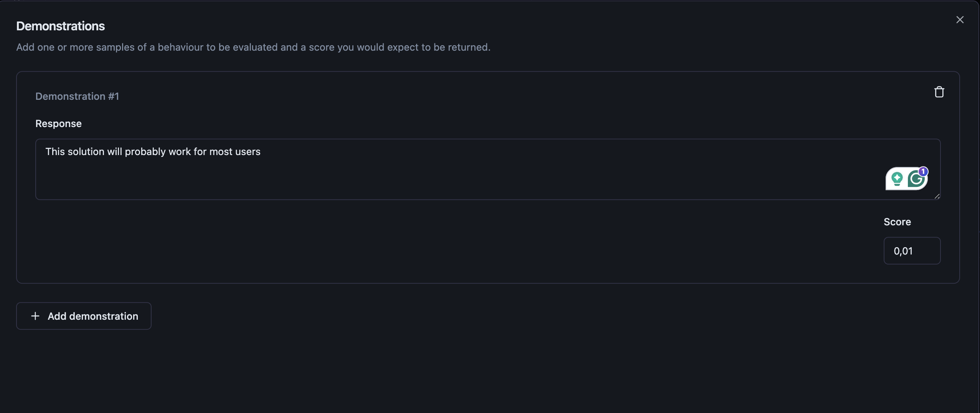
Task: Click the Grammarly G icon
Action: [x=916, y=180]
